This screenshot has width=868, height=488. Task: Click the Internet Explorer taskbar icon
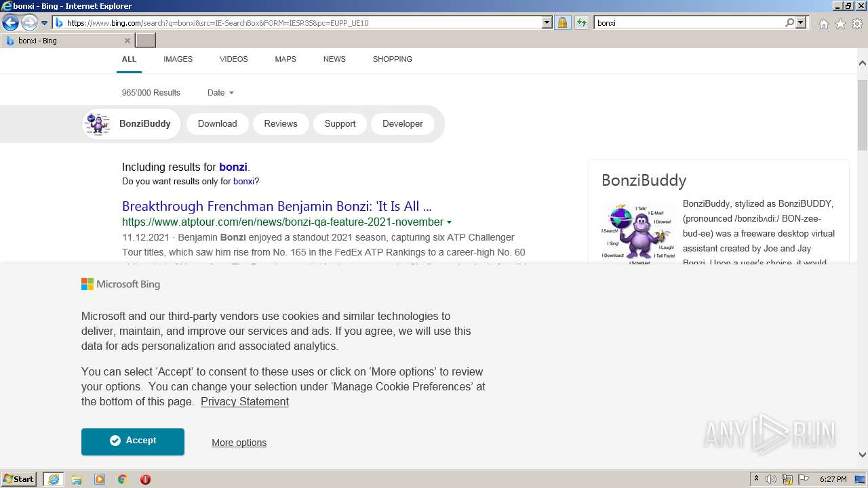point(54,479)
